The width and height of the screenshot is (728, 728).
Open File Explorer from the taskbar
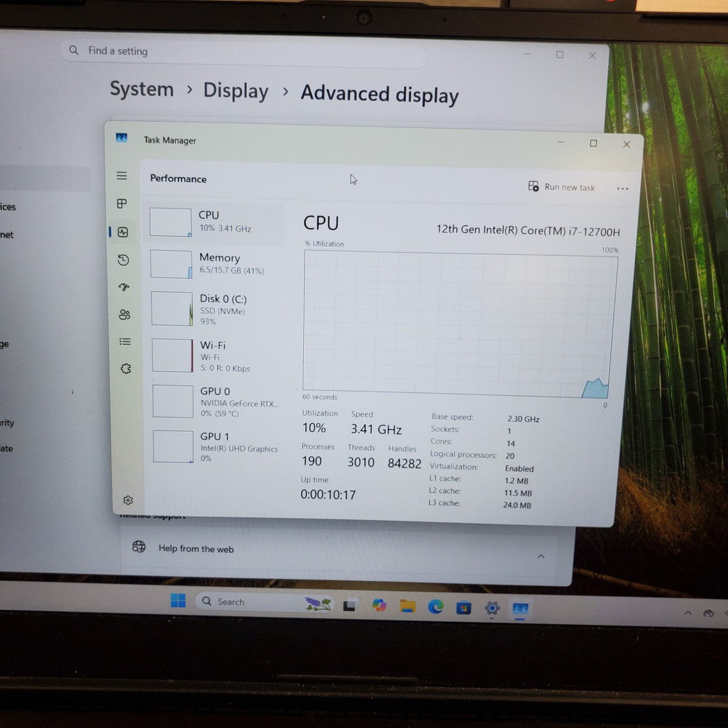click(407, 606)
